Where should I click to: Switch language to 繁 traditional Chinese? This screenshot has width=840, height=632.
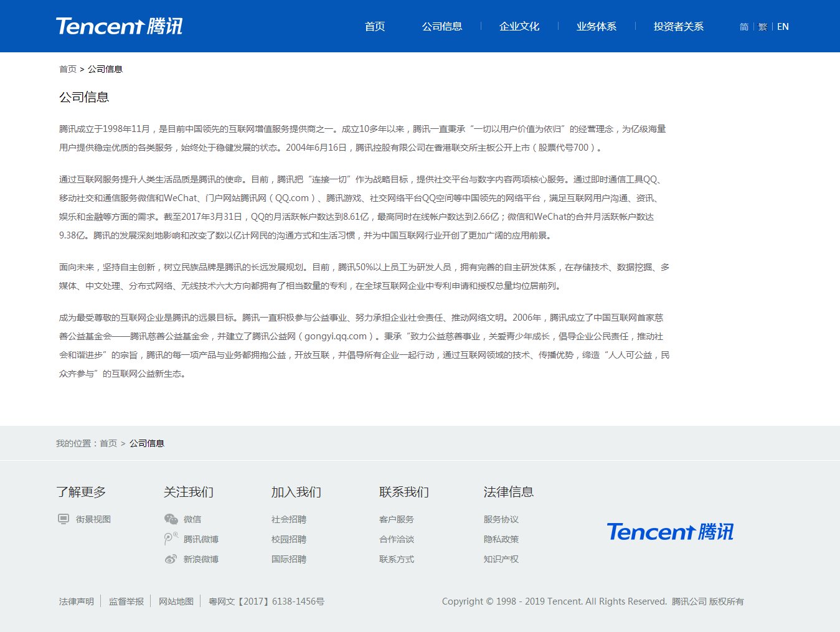point(763,27)
